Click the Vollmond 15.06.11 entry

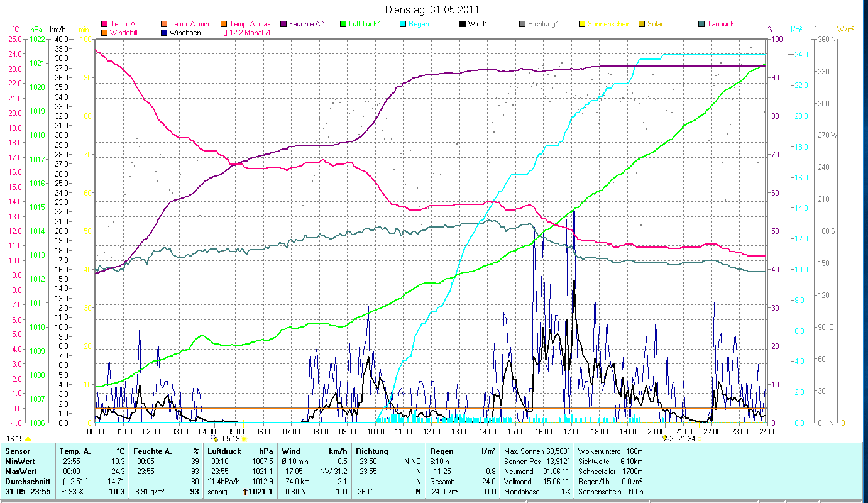(537, 481)
